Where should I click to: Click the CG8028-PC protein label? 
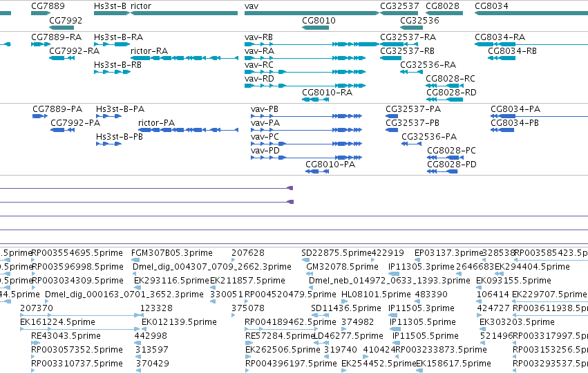pyautogui.click(x=451, y=151)
